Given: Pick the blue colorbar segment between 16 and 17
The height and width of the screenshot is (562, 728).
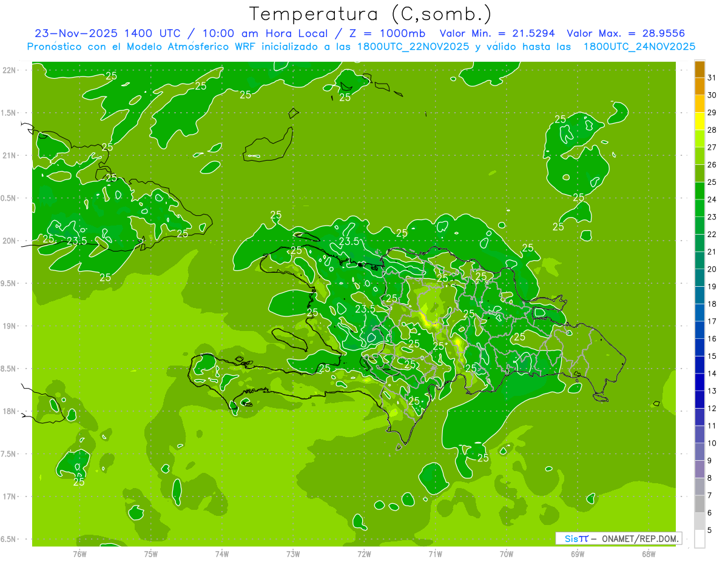Looking at the screenshot, I should coord(699,330).
